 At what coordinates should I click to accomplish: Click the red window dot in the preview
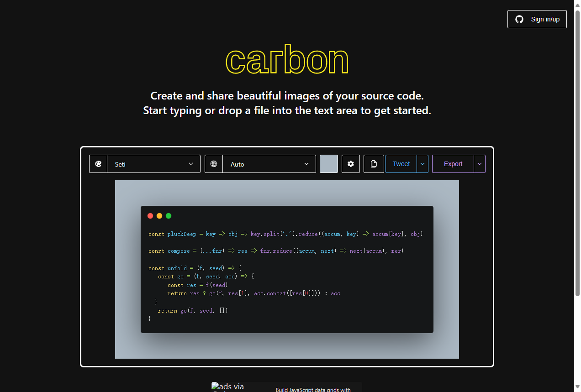(x=150, y=216)
